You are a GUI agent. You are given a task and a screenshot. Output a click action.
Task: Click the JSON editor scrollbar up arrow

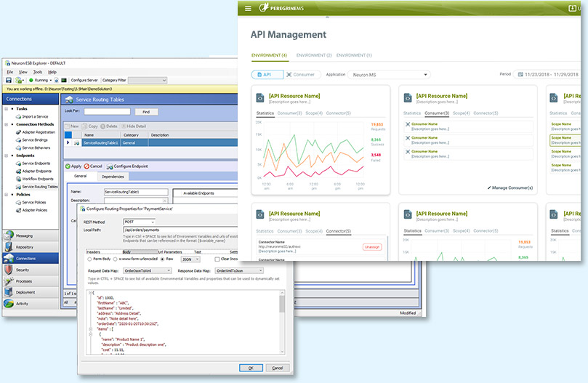(x=282, y=293)
